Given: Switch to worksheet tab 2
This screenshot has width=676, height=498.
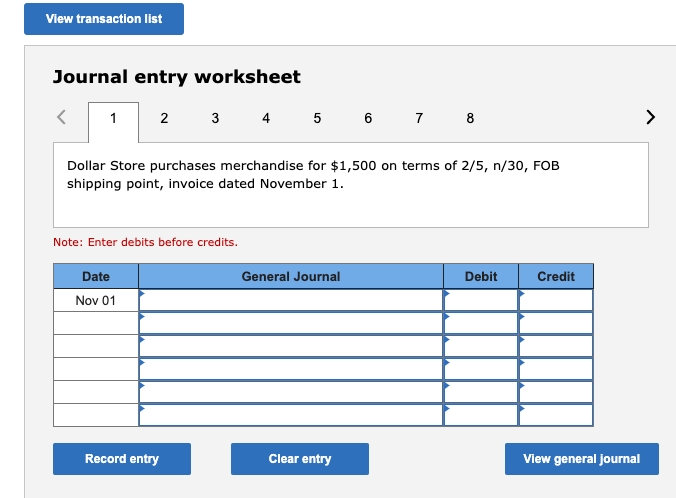Looking at the screenshot, I should (164, 118).
